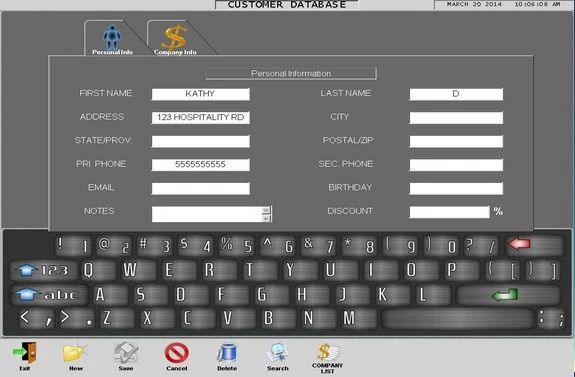575x377 pixels.
Task: Click the red Cancel icon
Action: (176, 356)
